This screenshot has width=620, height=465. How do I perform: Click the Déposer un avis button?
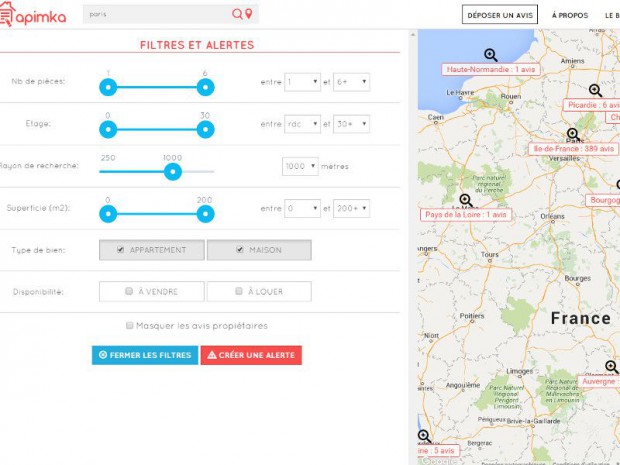coord(500,15)
